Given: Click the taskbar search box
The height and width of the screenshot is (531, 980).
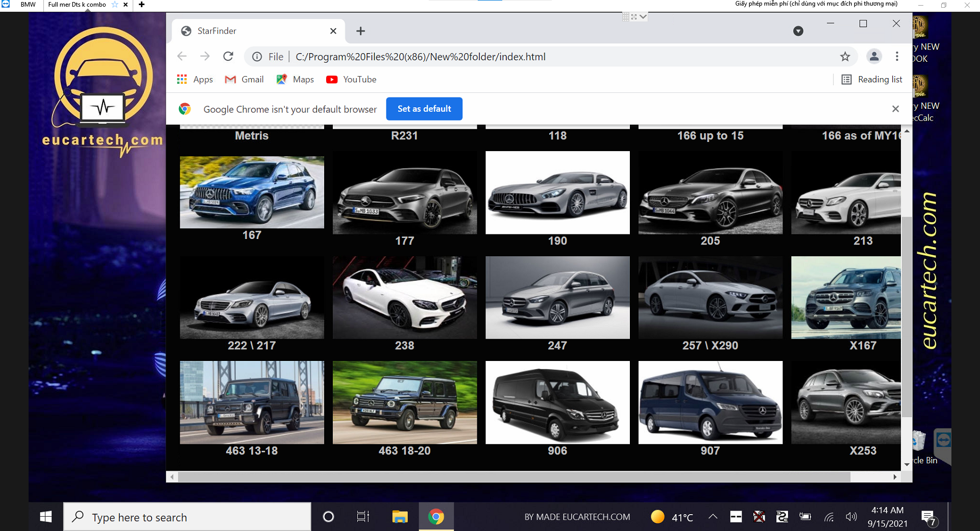Looking at the screenshot, I should tap(187, 517).
